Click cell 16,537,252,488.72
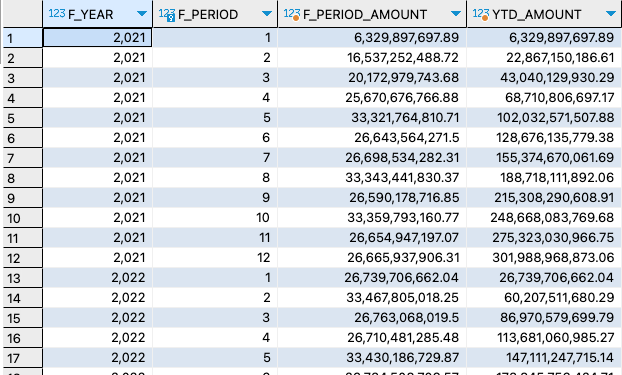Viewport: 622px width, 375px height. click(x=372, y=58)
